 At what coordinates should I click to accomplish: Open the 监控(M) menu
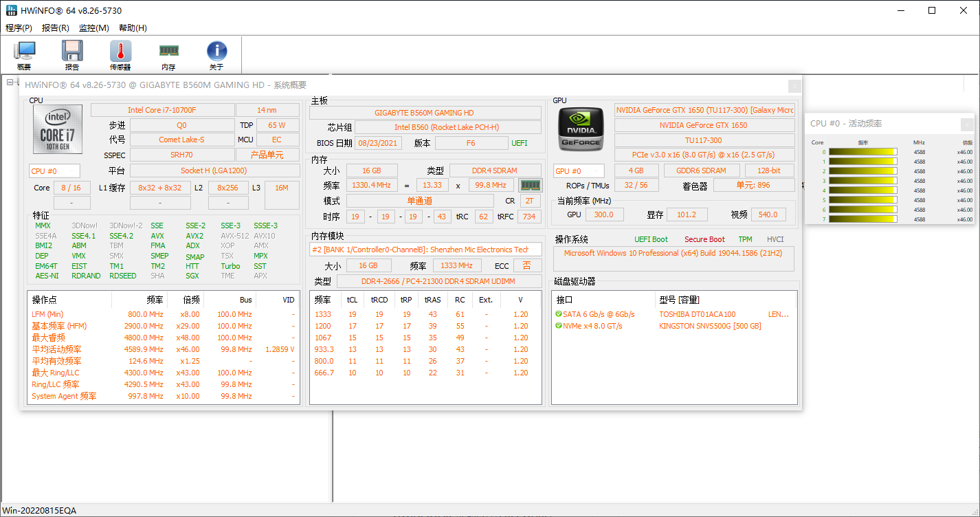[94, 28]
